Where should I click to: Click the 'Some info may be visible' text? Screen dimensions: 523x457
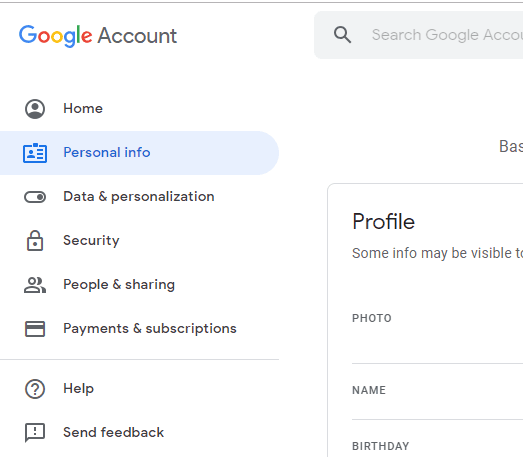coord(437,253)
